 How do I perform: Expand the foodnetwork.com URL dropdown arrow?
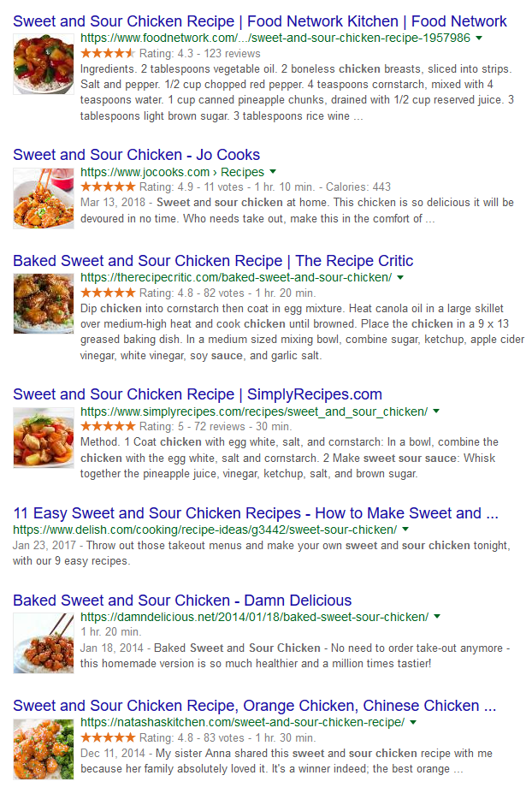click(x=478, y=38)
